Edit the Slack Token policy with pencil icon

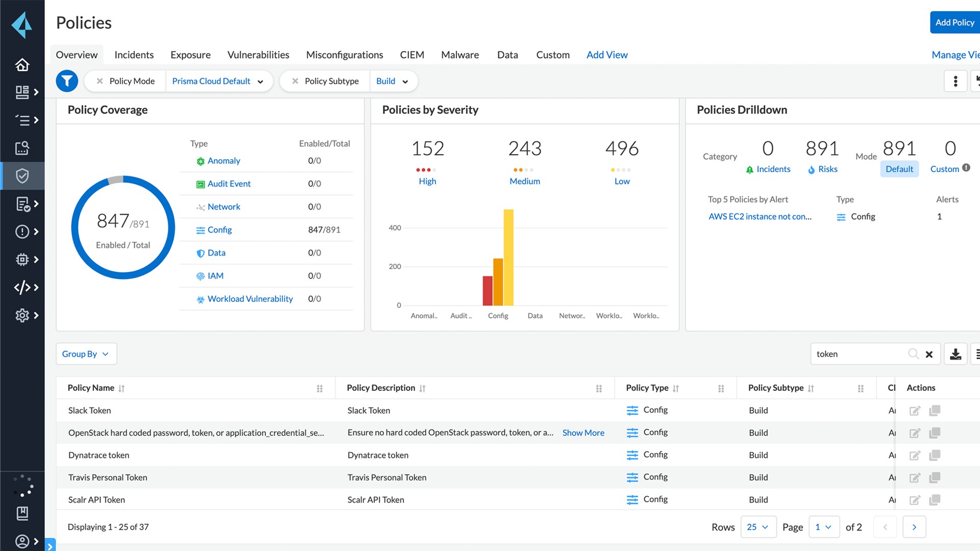(x=915, y=410)
